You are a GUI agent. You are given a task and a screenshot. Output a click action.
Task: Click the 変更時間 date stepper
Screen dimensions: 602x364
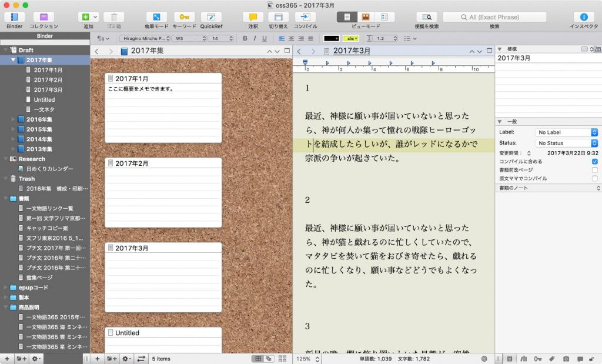529,153
